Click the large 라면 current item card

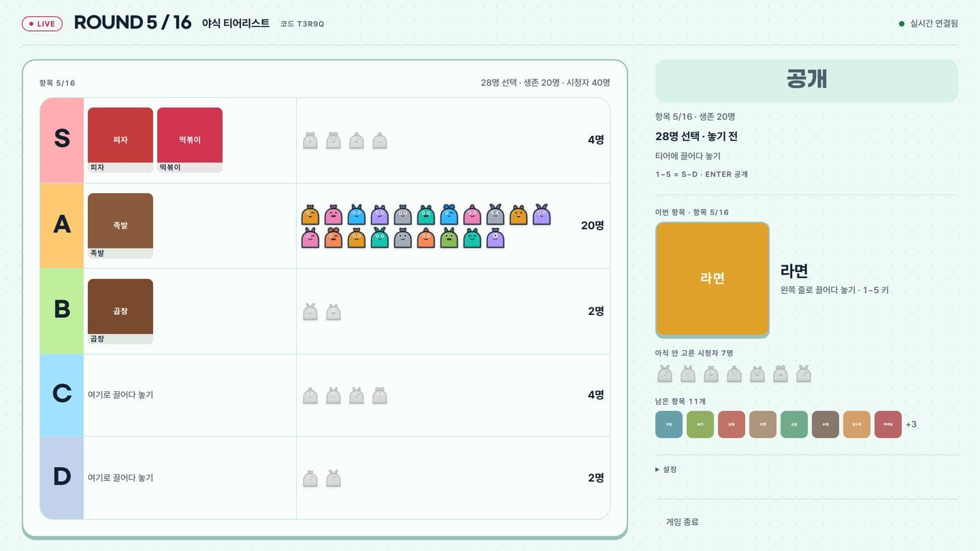[x=713, y=279]
